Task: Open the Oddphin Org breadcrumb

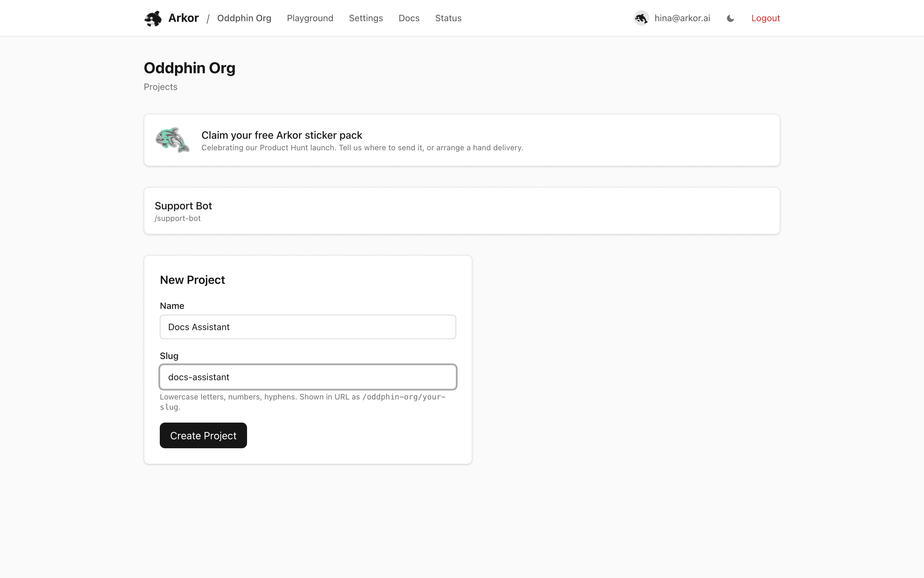Action: pos(244,18)
